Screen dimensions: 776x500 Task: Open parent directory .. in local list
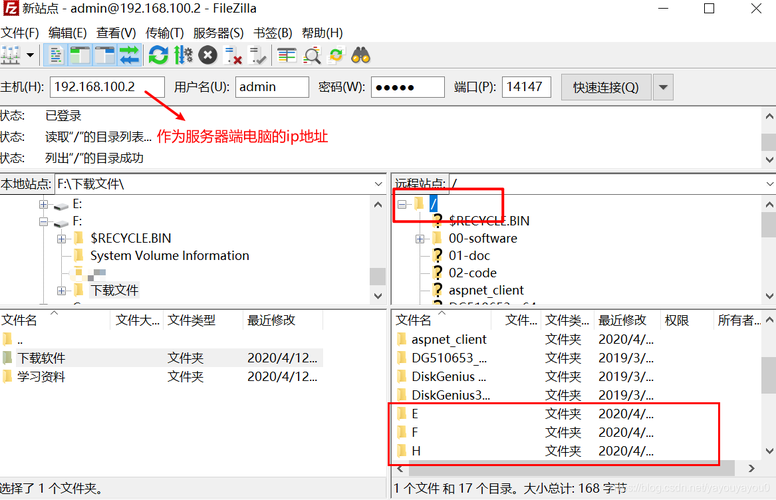pos(161,340)
